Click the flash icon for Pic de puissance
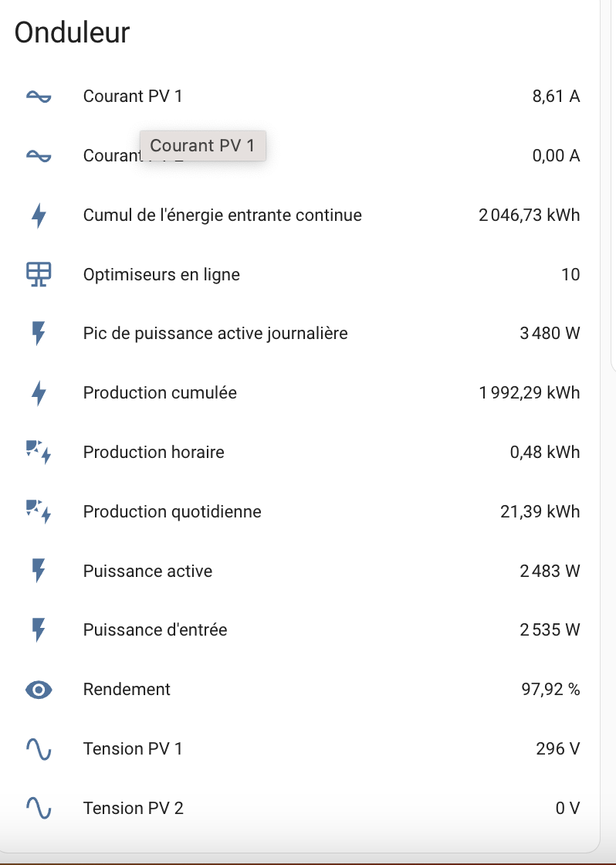This screenshot has height=865, width=616. (39, 333)
